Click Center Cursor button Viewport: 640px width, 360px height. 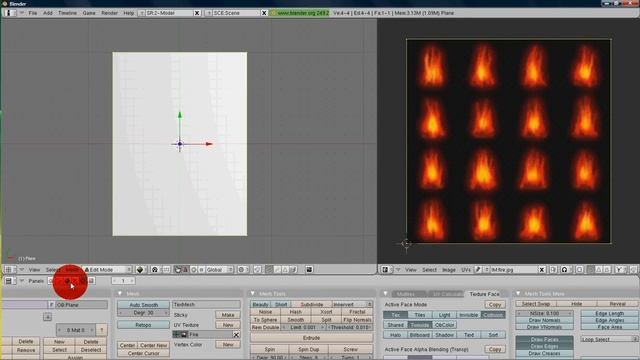click(x=143, y=353)
